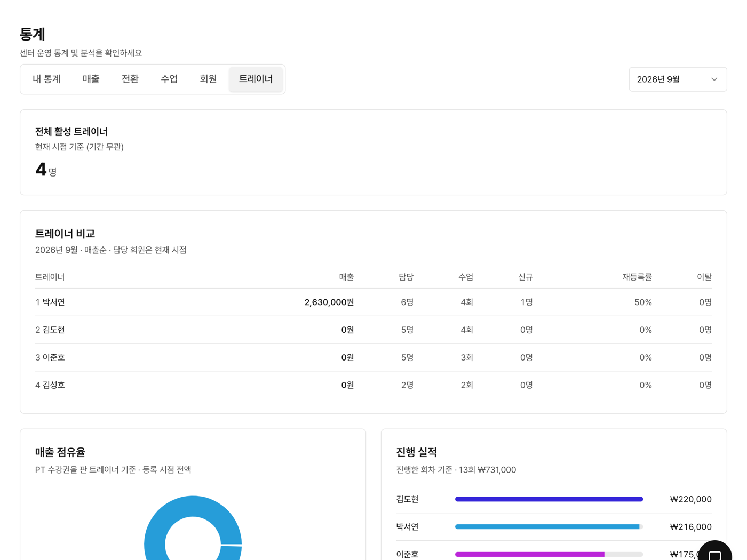Image resolution: width=747 pixels, height=560 pixels.
Task: Click the 6명 value in 박서연's row
Action: pyautogui.click(x=407, y=302)
